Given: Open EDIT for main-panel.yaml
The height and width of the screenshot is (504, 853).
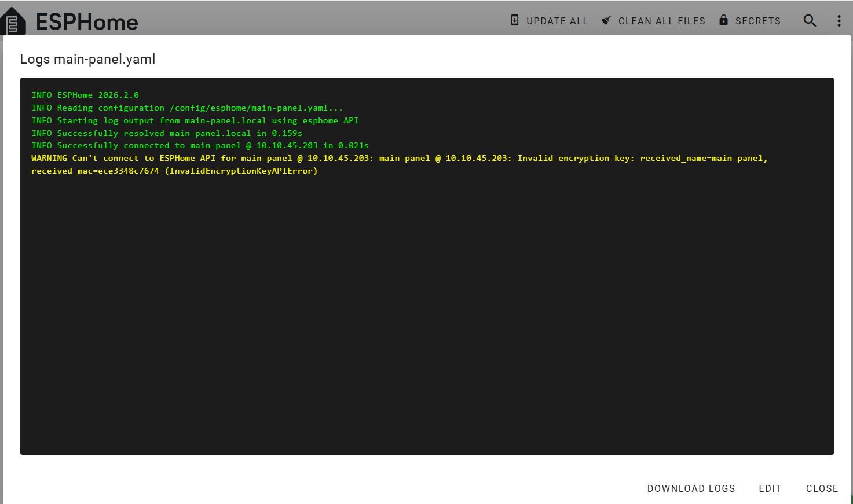Looking at the screenshot, I should pyautogui.click(x=770, y=488).
